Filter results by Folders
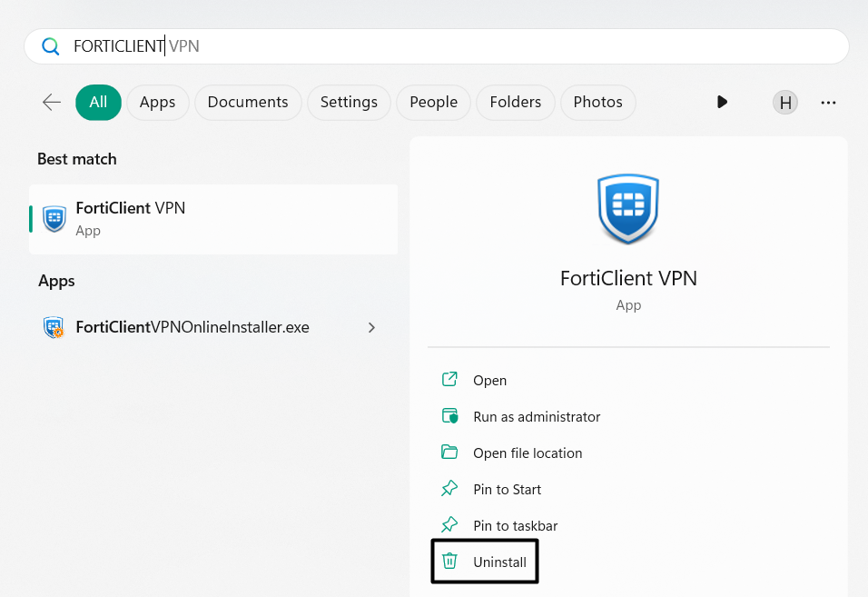Screen dimensions: 868x597 pyautogui.click(x=515, y=102)
